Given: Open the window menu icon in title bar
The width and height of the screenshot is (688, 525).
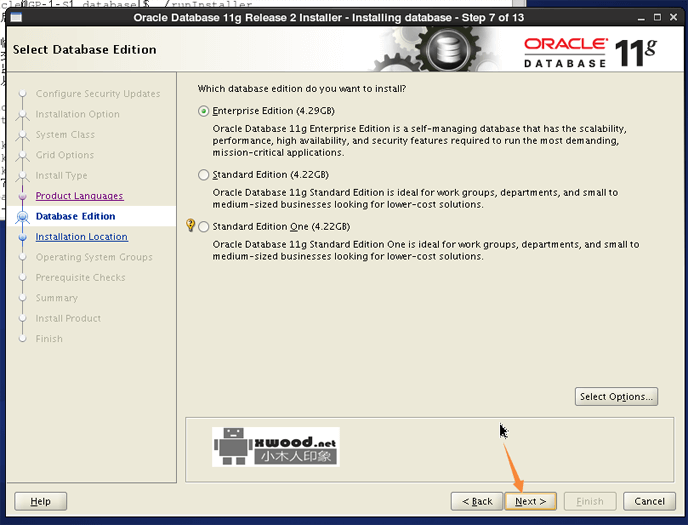Looking at the screenshot, I should (x=17, y=18).
